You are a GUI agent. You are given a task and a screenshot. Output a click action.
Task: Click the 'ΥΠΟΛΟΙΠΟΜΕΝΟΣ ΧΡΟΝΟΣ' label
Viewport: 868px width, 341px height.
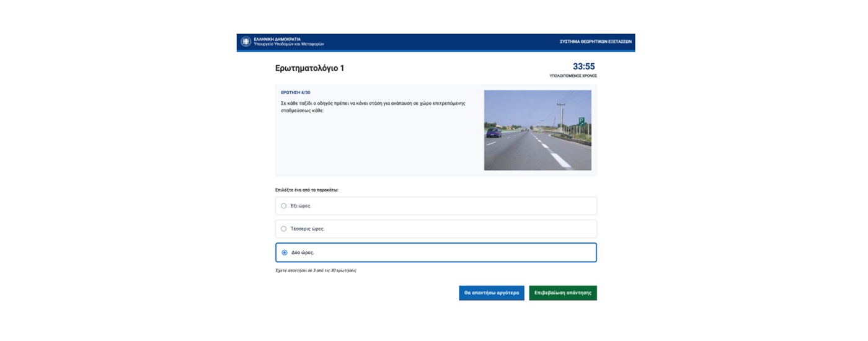[573, 76]
